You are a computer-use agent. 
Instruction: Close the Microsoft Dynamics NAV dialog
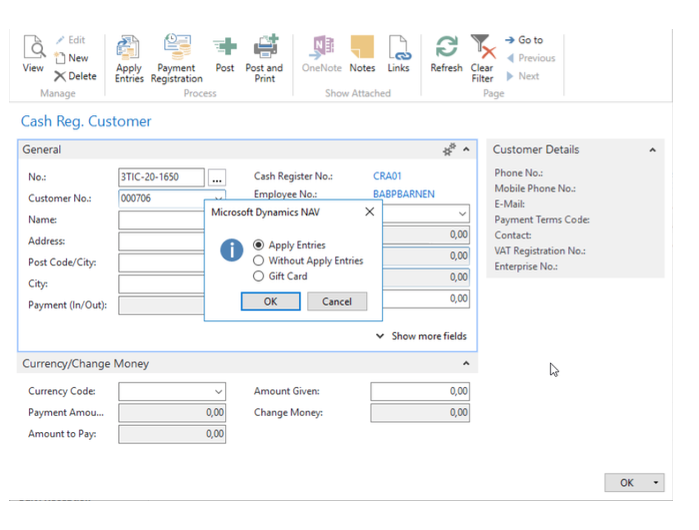pos(369,212)
